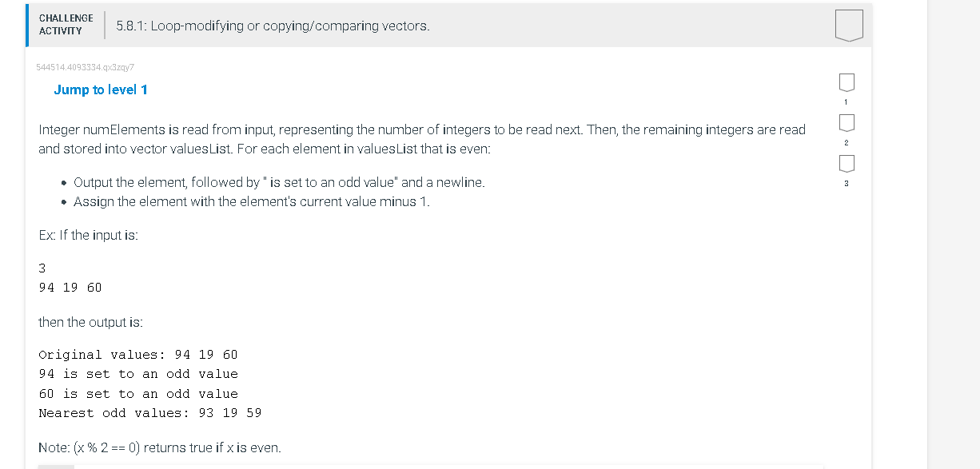Click the example input line containing only 3

42,268
